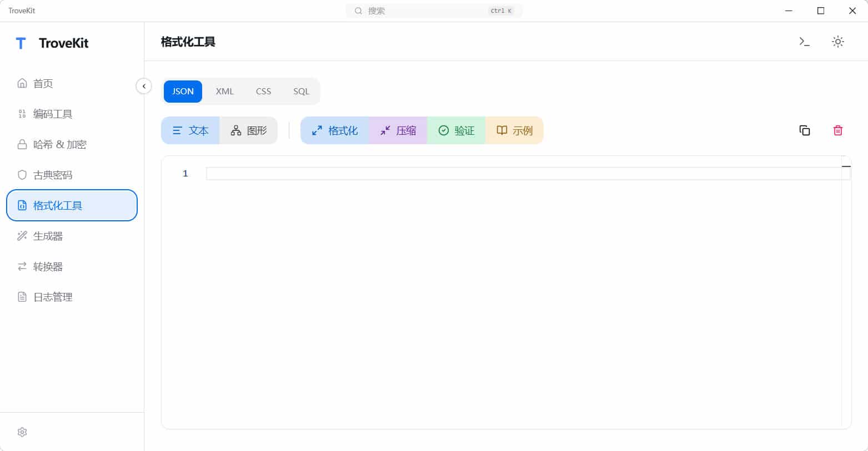868x451 pixels.
Task: Click the red trash delete icon
Action: 838,130
